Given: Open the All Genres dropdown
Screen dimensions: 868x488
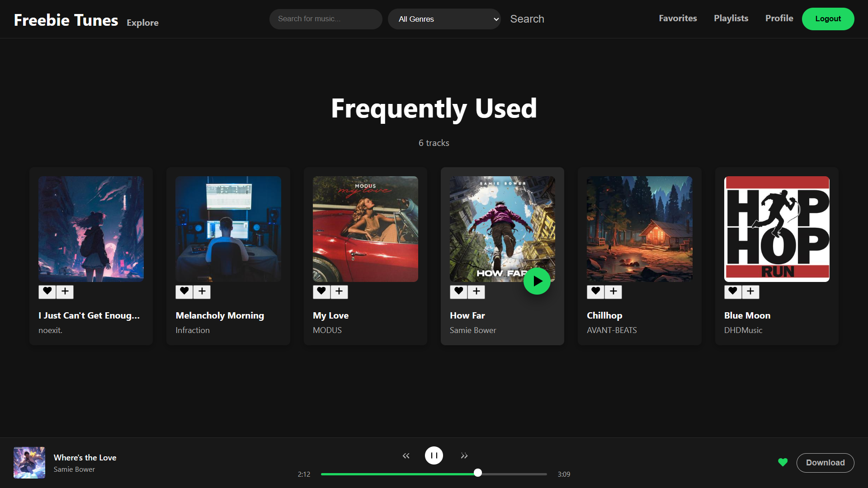Looking at the screenshot, I should (444, 19).
